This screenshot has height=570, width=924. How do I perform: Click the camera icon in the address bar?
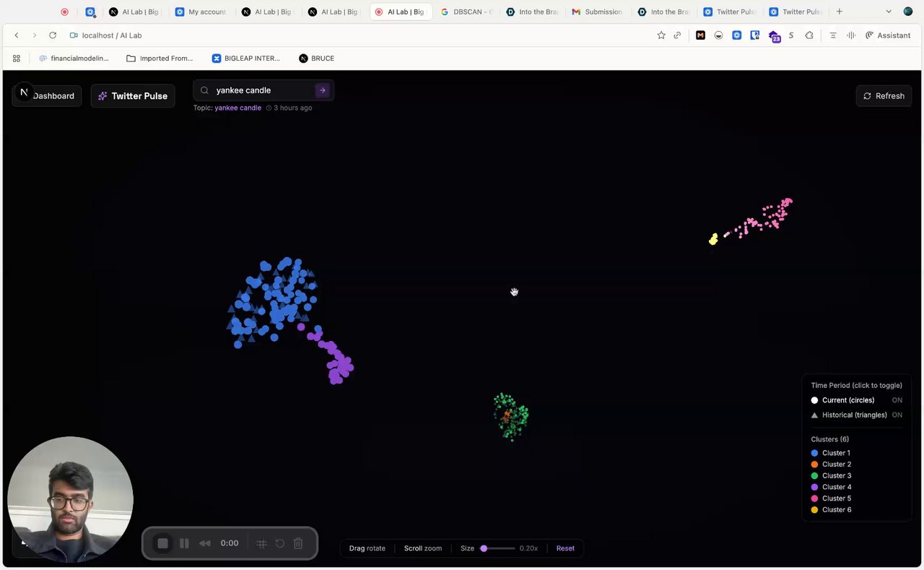[x=74, y=35]
